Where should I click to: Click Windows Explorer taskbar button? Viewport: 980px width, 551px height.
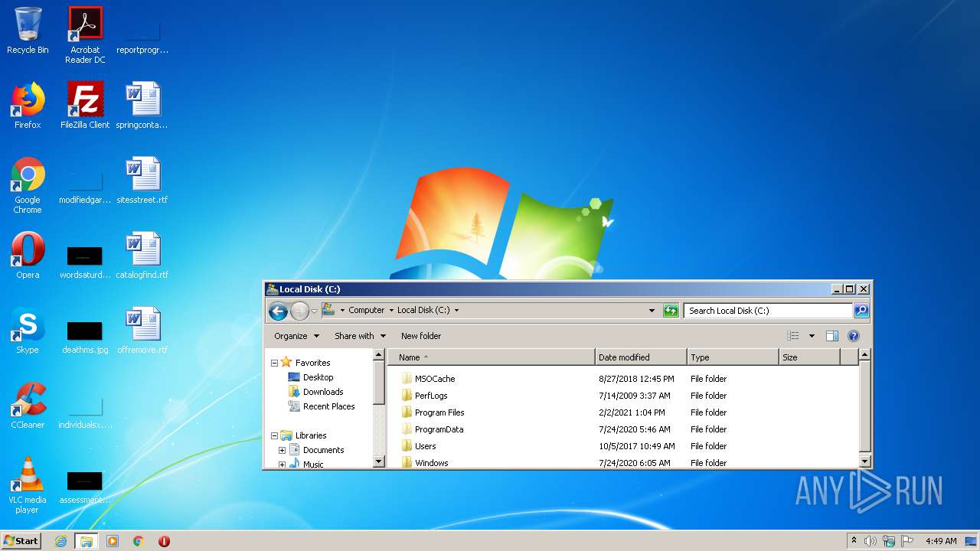[86, 541]
